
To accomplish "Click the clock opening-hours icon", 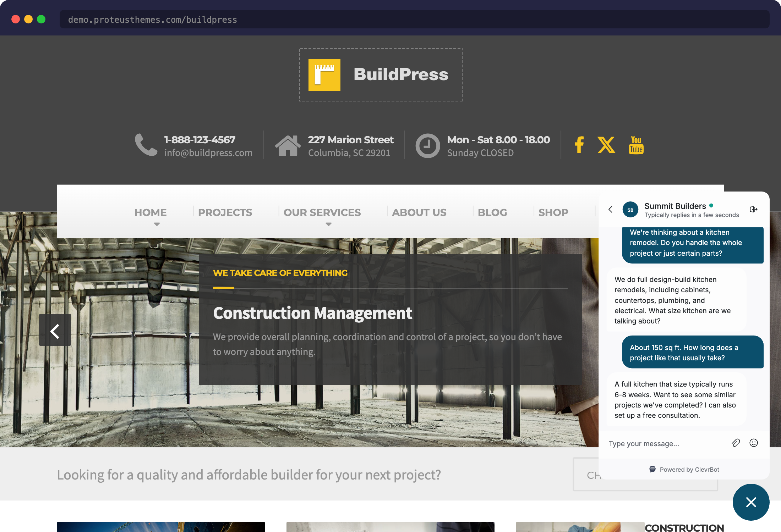I will pos(428,145).
